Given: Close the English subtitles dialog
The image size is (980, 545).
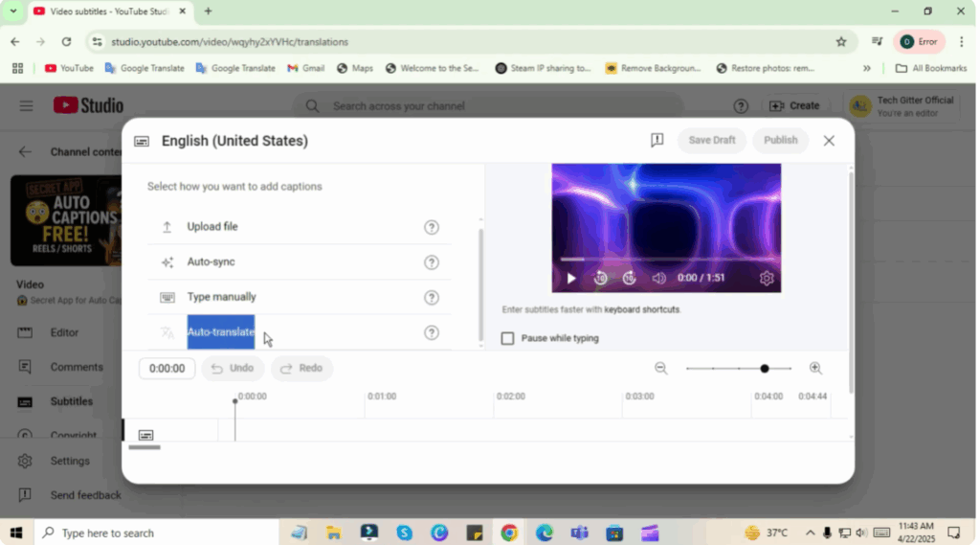Looking at the screenshot, I should pyautogui.click(x=829, y=141).
